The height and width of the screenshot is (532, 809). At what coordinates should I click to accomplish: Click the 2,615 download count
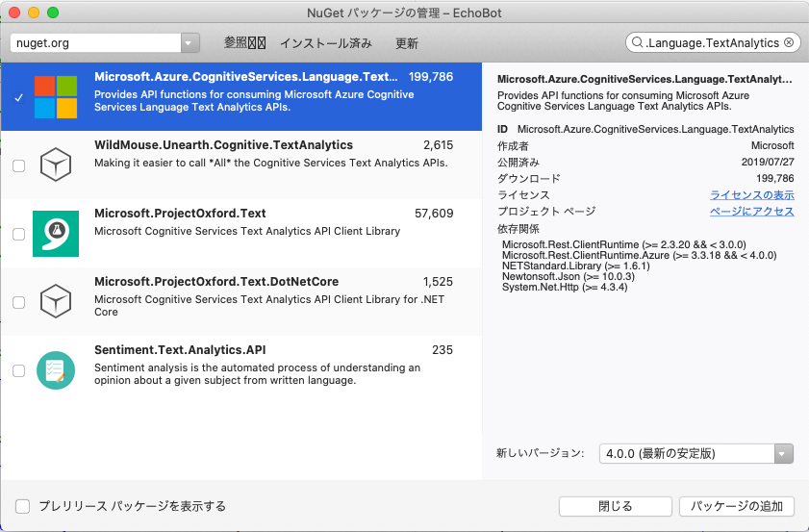[438, 145]
